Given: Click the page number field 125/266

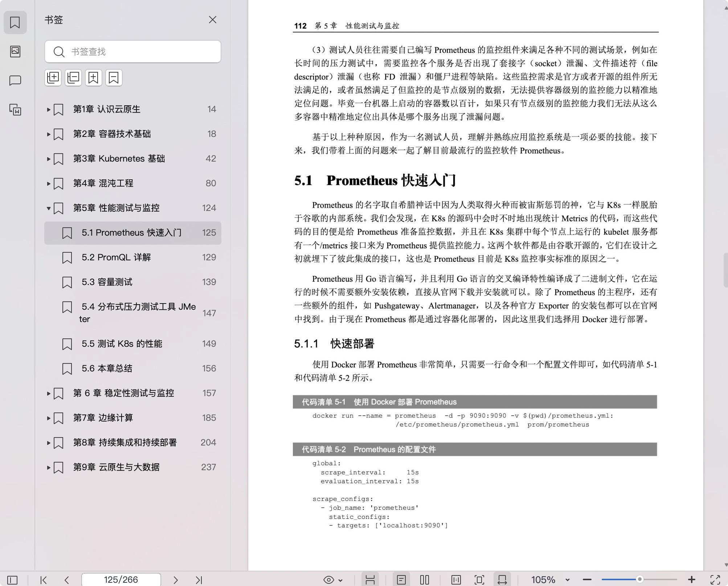Looking at the screenshot, I should [121, 579].
